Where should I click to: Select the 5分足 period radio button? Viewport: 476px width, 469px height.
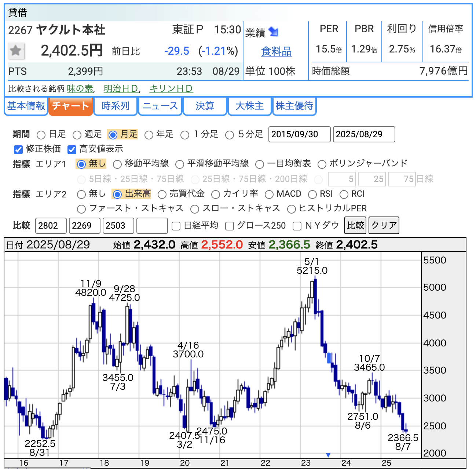point(230,135)
